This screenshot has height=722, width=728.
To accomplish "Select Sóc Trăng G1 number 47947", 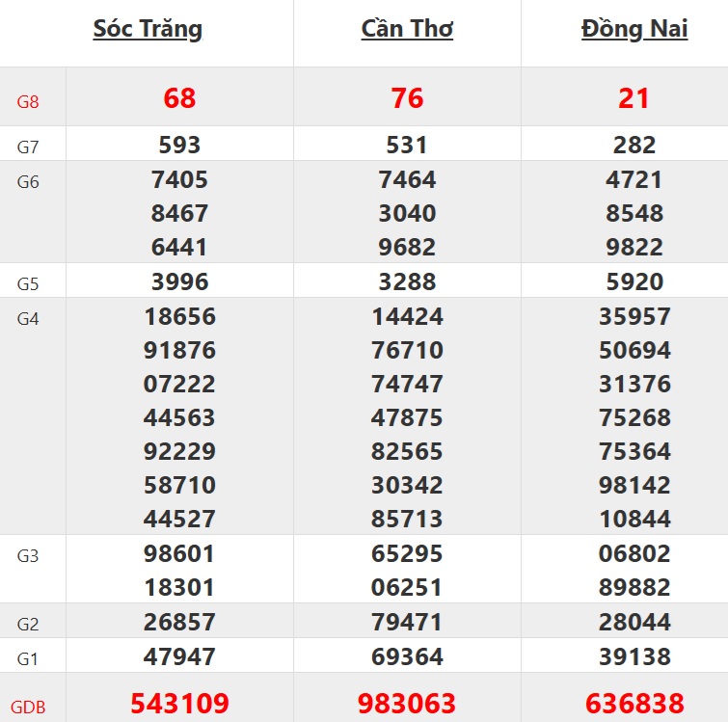I will click(x=179, y=656).
